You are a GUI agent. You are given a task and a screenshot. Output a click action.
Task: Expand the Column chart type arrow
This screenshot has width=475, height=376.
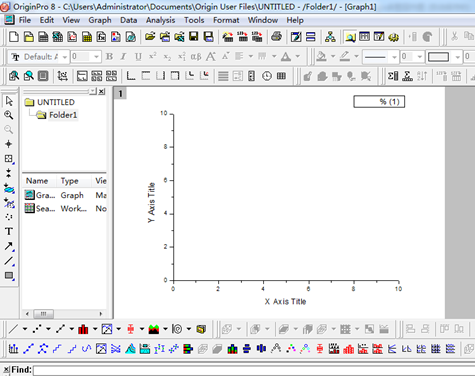click(95, 329)
